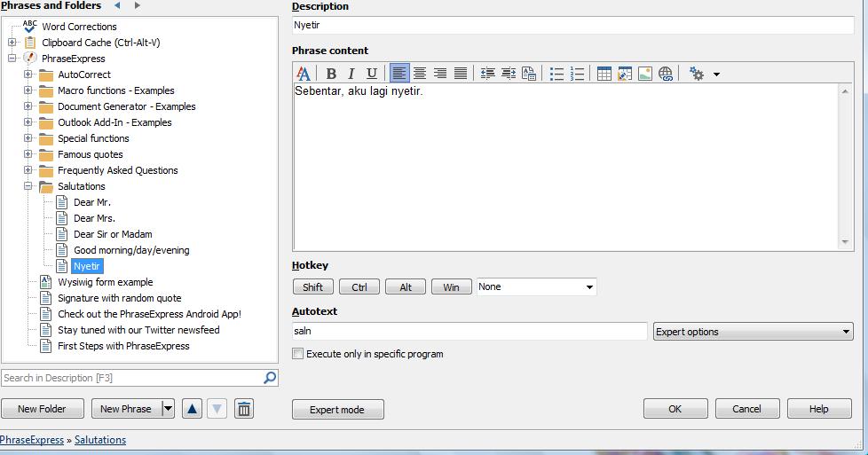Click inside the phrase content editor
The height and width of the screenshot is (455, 868).
565,166
